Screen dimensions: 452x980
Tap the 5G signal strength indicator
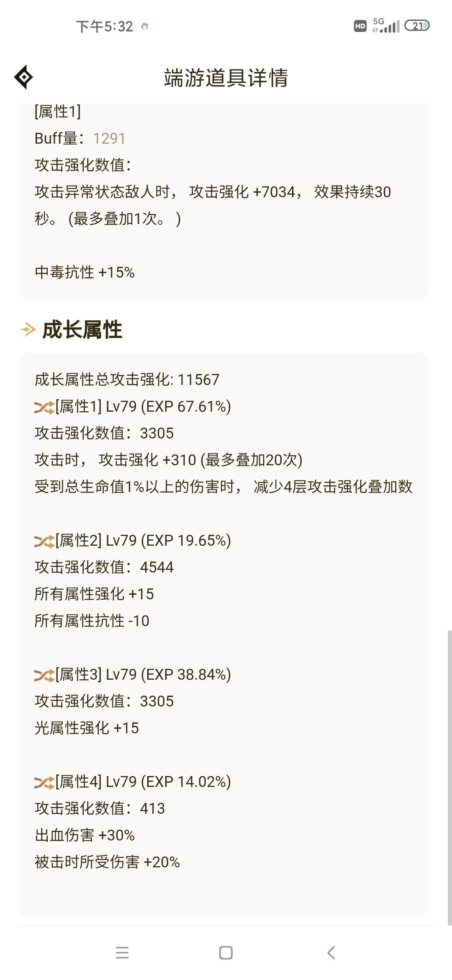[x=386, y=26]
